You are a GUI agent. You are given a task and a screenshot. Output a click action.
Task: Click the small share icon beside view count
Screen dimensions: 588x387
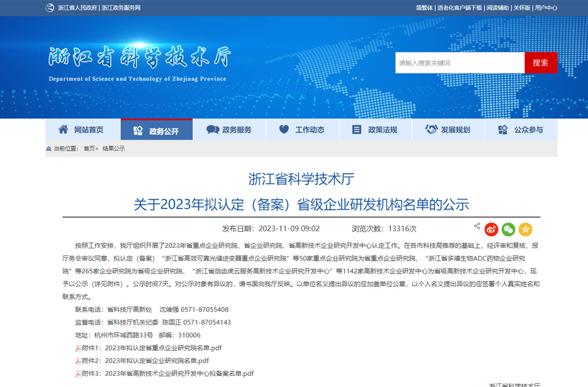coord(477,226)
